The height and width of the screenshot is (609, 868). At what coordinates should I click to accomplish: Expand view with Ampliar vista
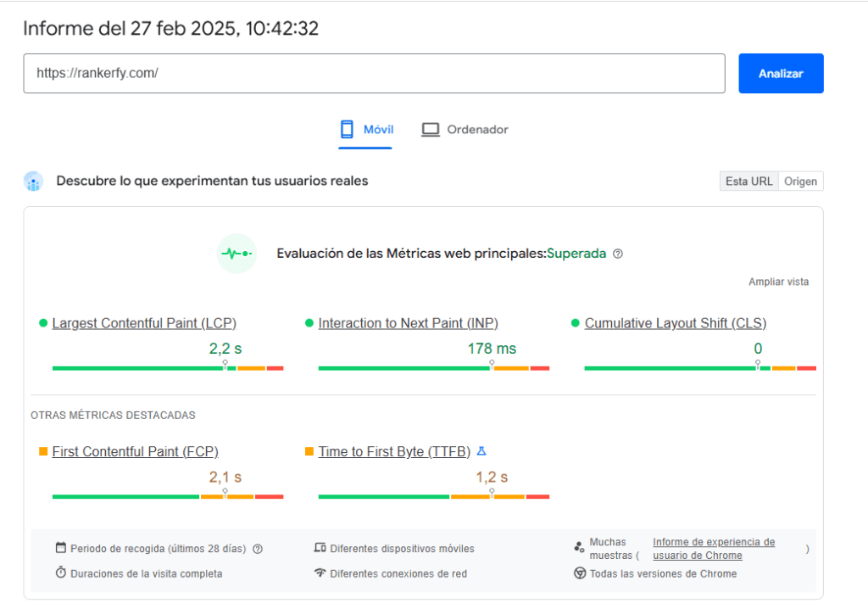778,282
